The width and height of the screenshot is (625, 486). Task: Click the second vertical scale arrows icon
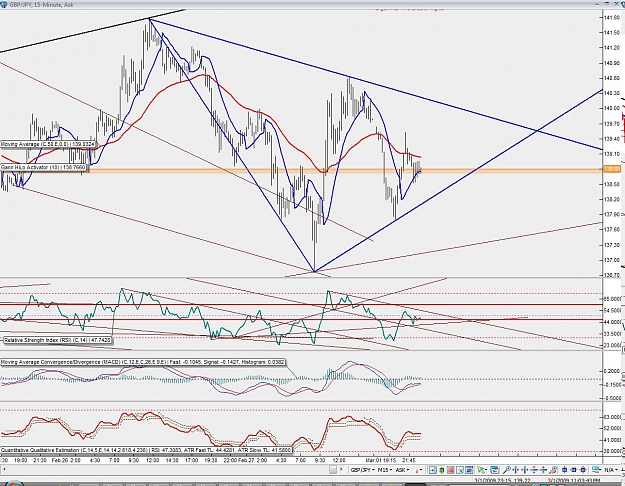tap(543, 470)
